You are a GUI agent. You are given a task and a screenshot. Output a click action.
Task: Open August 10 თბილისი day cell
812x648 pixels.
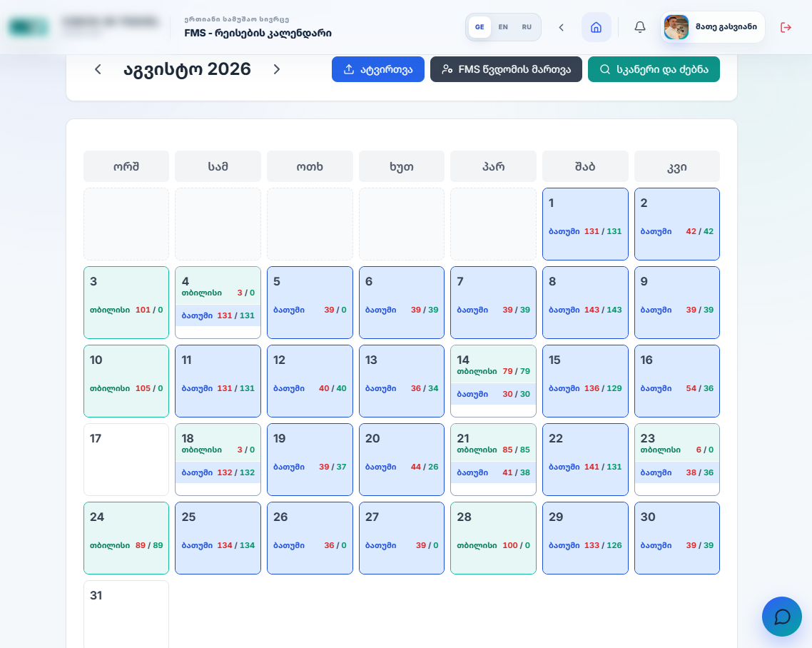coord(126,381)
